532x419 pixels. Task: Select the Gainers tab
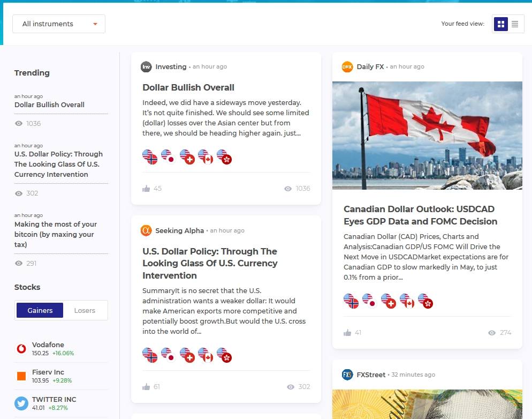[x=40, y=310]
